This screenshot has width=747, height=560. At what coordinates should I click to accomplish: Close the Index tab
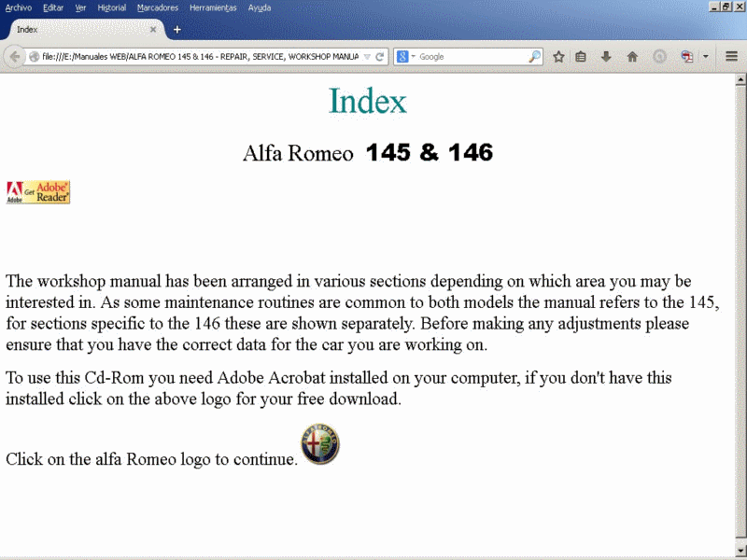pyautogui.click(x=153, y=30)
